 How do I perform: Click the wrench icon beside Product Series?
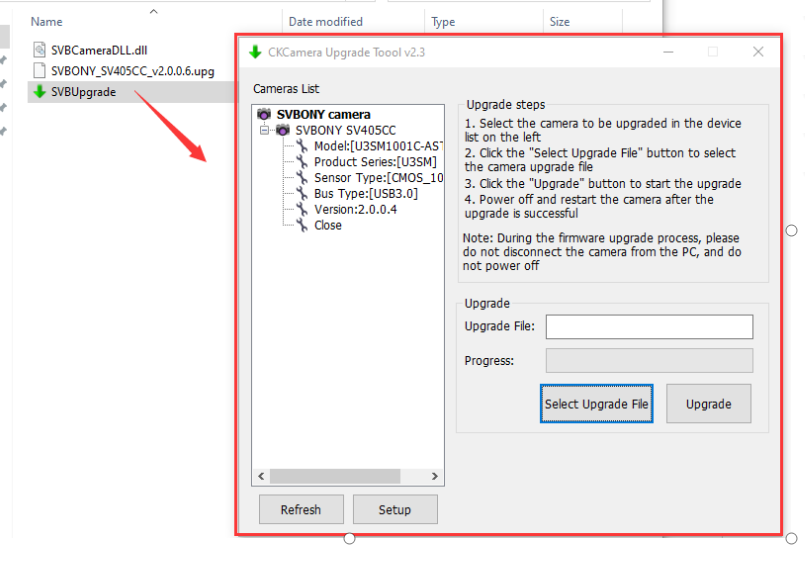click(x=302, y=162)
